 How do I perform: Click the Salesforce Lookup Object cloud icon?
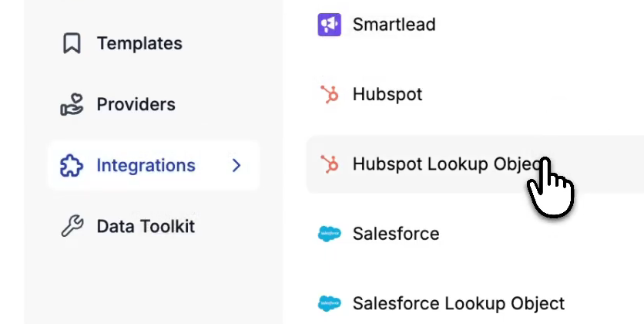click(329, 304)
